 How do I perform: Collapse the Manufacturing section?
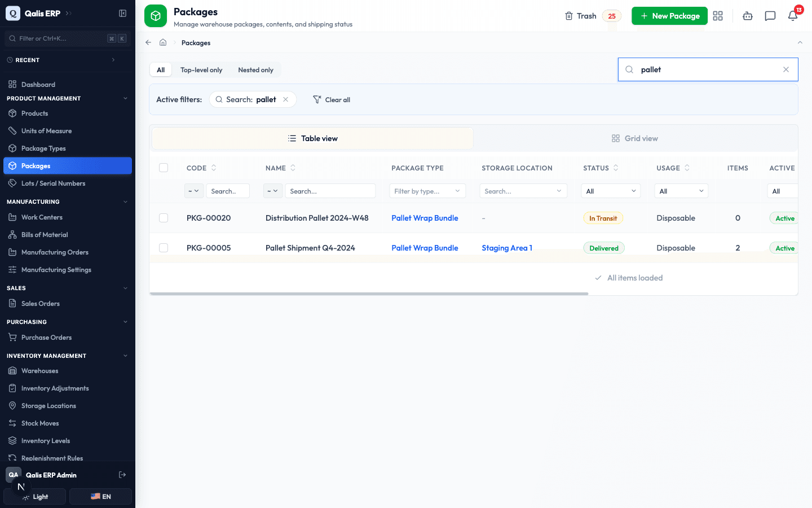click(125, 202)
